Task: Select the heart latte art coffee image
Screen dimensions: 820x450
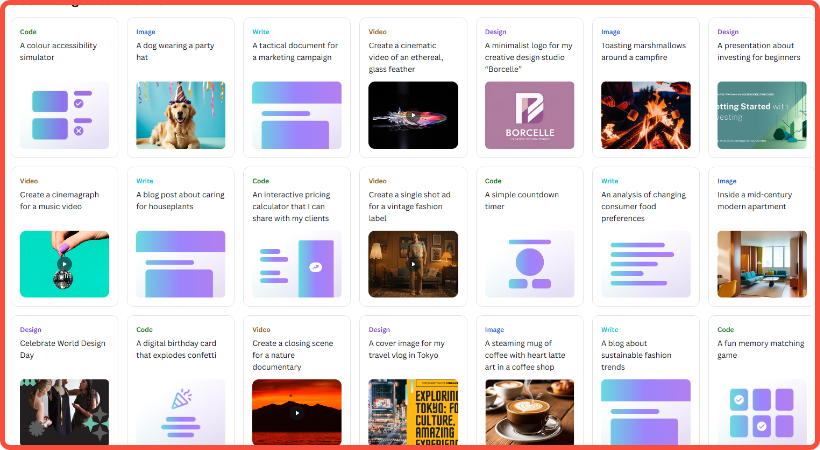Action: [529, 412]
